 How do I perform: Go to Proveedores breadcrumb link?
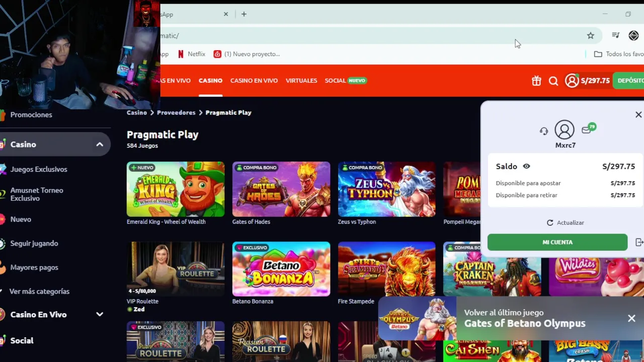point(176,113)
